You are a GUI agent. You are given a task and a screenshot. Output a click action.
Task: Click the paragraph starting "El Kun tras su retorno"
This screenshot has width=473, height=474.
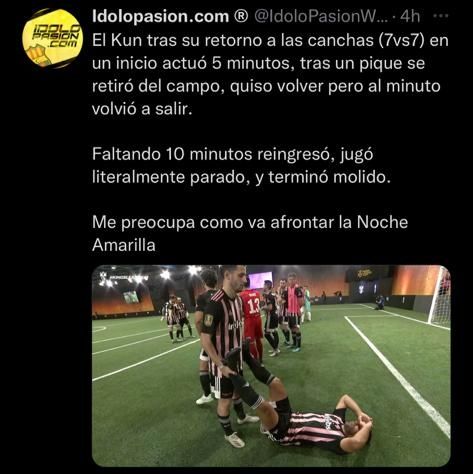tap(270, 74)
